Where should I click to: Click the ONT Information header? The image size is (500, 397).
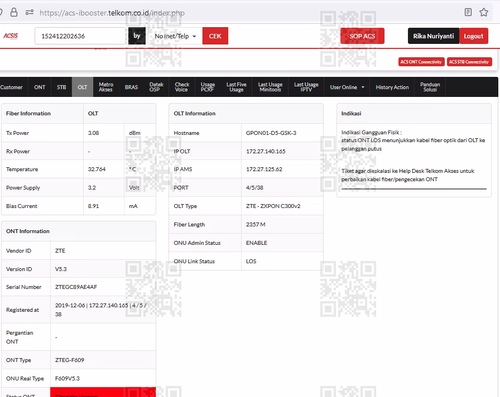pos(28,231)
